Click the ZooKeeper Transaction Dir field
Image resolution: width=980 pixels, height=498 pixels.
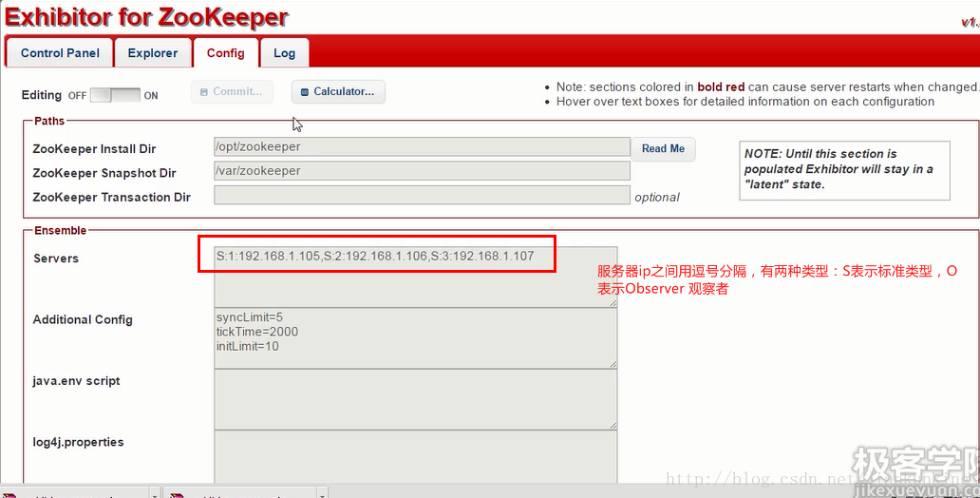pos(422,195)
